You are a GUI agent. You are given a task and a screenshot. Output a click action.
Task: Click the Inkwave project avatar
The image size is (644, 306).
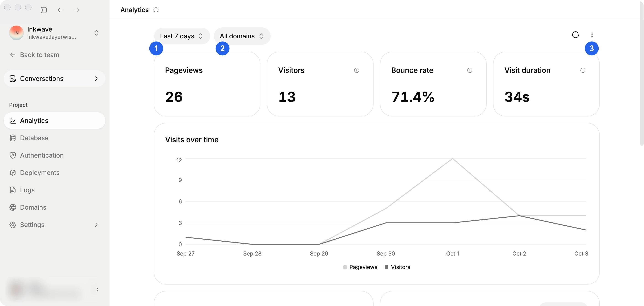16,33
